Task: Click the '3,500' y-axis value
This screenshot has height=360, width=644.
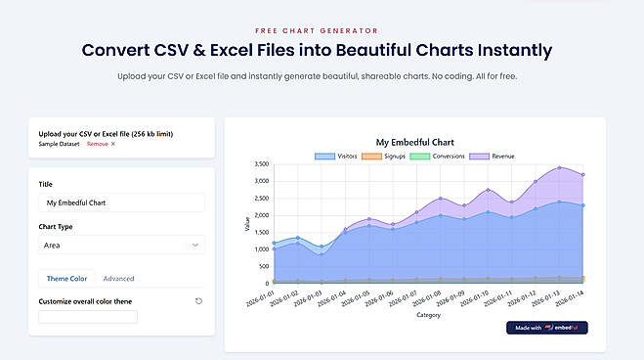Action: click(262, 164)
